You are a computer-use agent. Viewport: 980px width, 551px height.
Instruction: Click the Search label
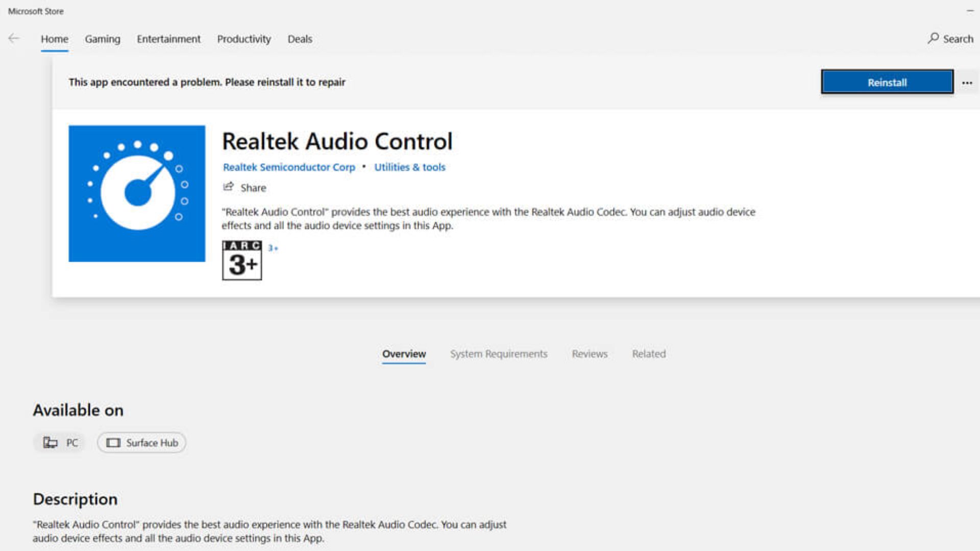[958, 39]
